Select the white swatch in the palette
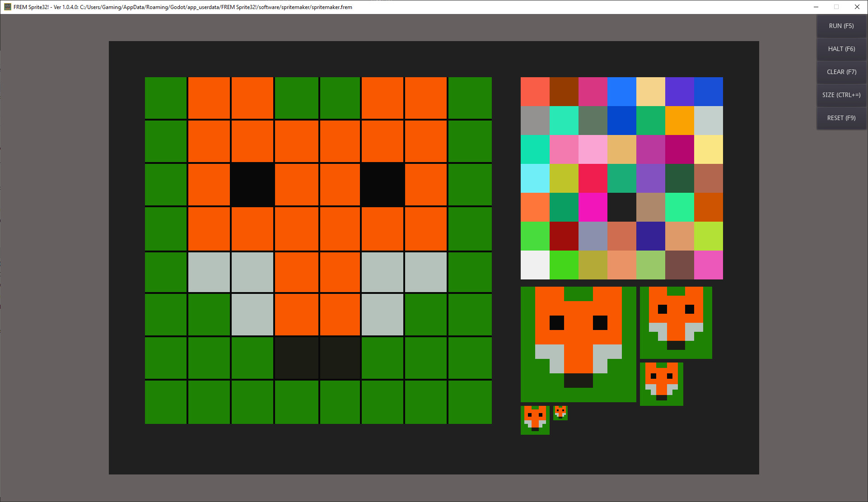This screenshot has height=502, width=868. click(535, 265)
